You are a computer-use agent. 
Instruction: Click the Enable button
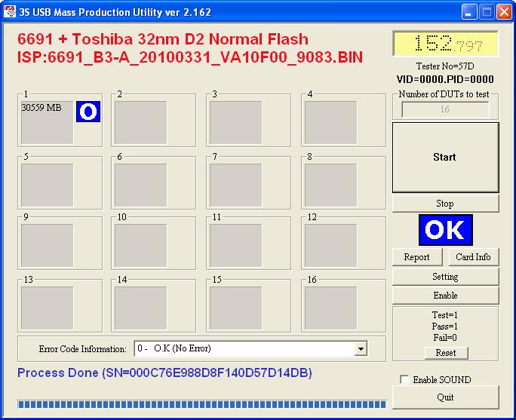point(445,296)
